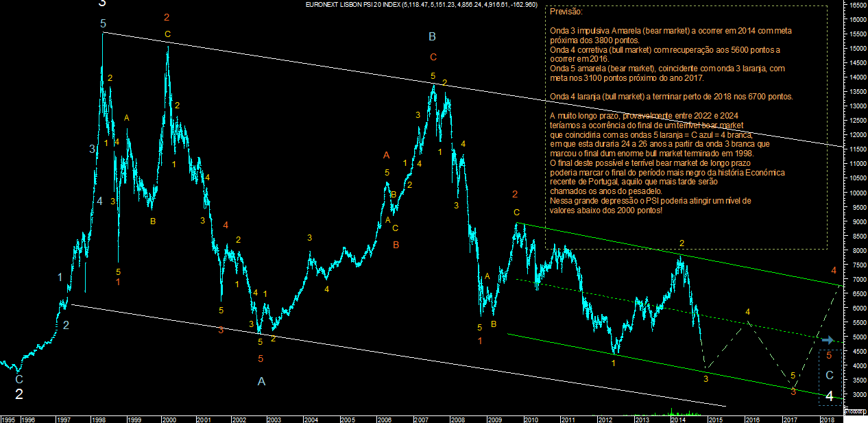Click the 16000 price level on the scale
The width and height of the screenshot is (868, 423).
[857, 20]
